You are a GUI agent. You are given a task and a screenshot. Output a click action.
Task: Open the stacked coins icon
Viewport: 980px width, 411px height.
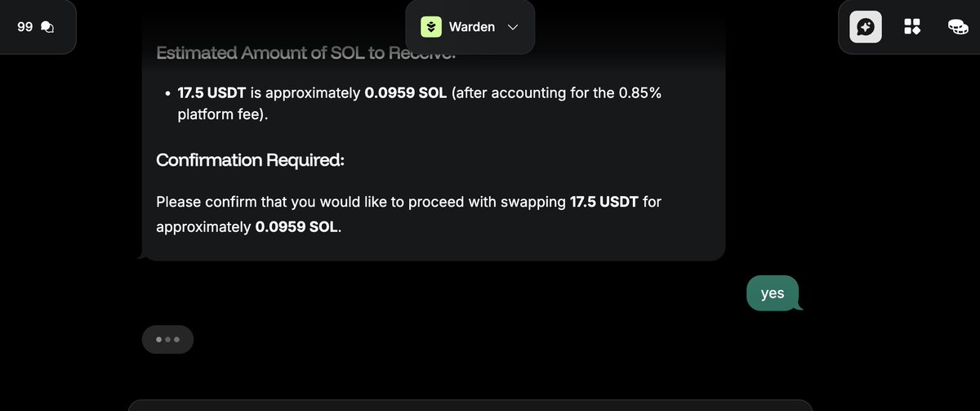tap(958, 27)
